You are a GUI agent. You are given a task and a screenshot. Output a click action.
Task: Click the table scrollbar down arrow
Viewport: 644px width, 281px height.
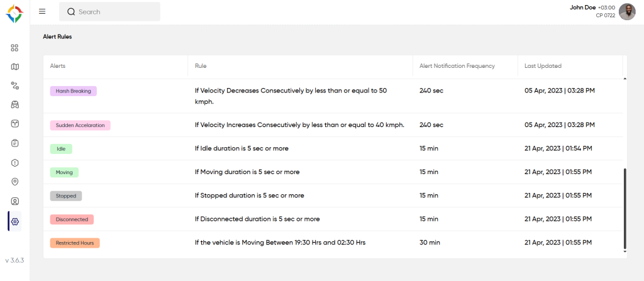(625, 251)
